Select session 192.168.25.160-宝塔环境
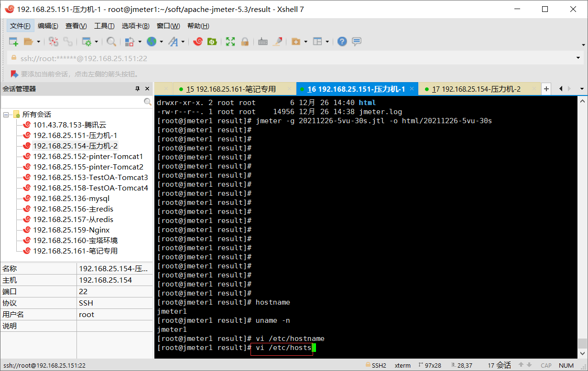This screenshot has width=588, height=371. [75, 241]
